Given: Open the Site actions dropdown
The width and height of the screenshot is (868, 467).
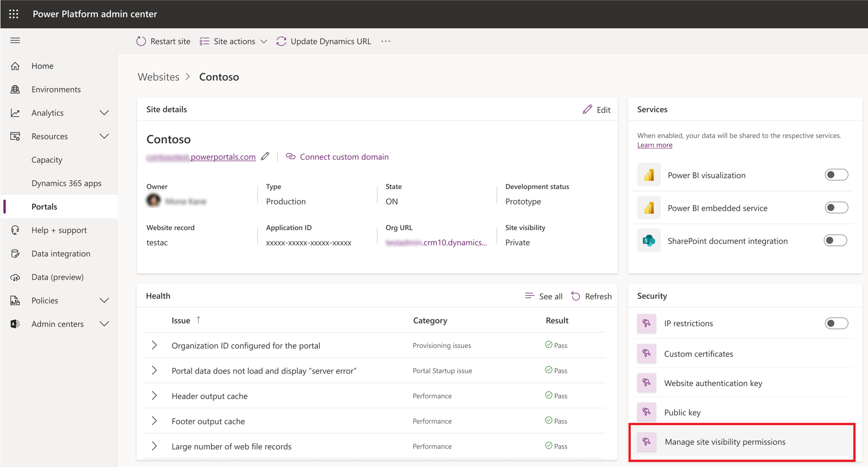Looking at the screenshot, I should point(234,41).
